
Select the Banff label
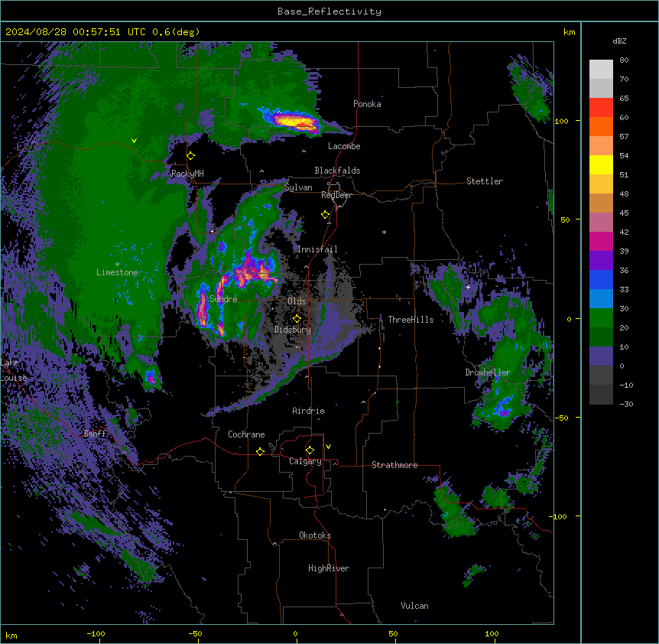(95, 434)
